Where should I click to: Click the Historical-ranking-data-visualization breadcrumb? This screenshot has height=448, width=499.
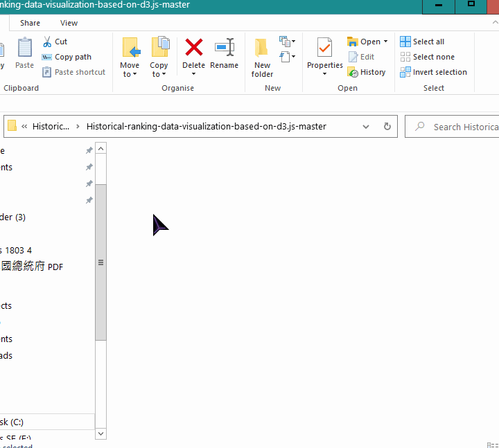[x=207, y=127]
